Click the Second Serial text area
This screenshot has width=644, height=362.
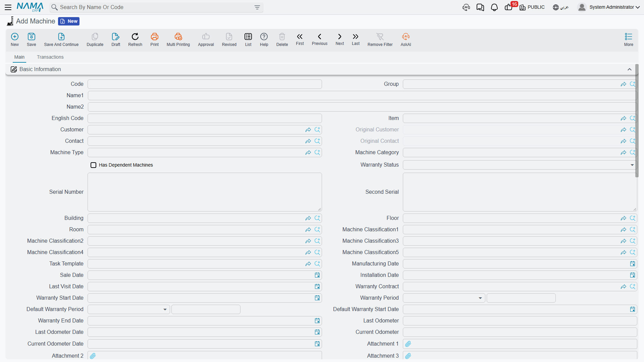520,192
